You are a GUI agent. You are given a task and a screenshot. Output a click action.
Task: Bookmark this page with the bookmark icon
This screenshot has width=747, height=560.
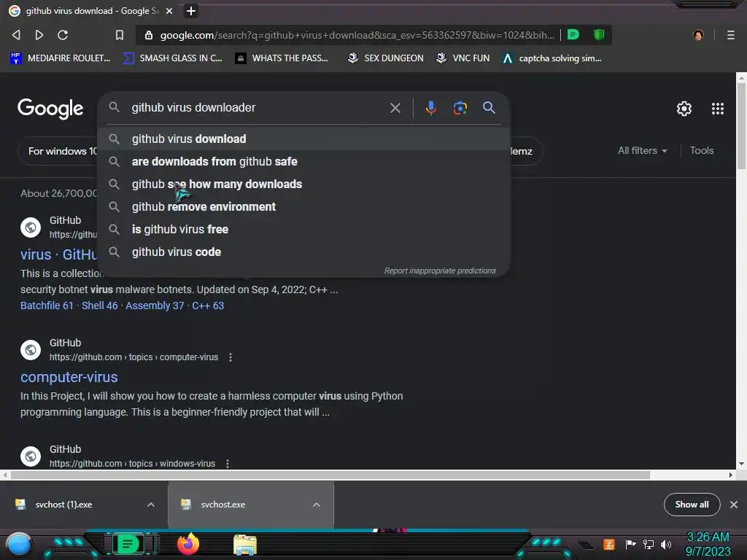[x=120, y=35]
